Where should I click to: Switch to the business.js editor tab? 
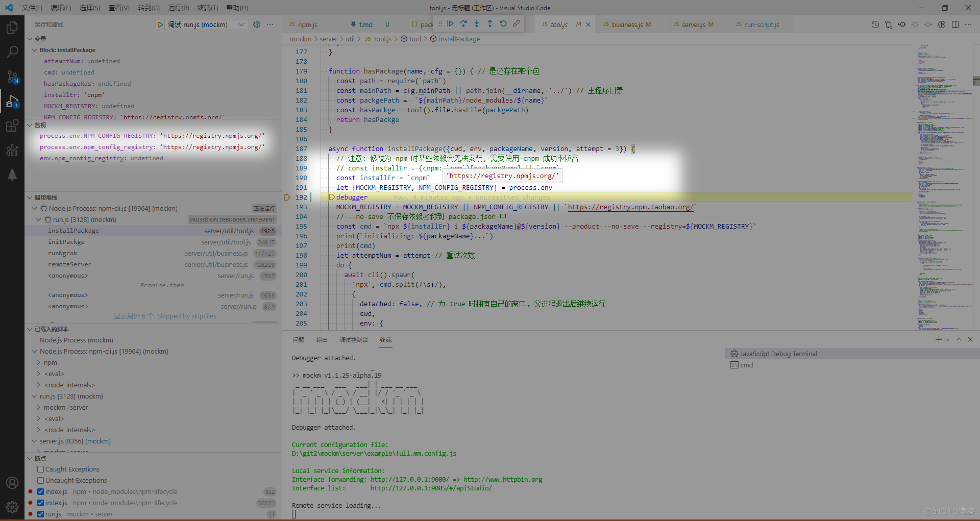click(628, 24)
